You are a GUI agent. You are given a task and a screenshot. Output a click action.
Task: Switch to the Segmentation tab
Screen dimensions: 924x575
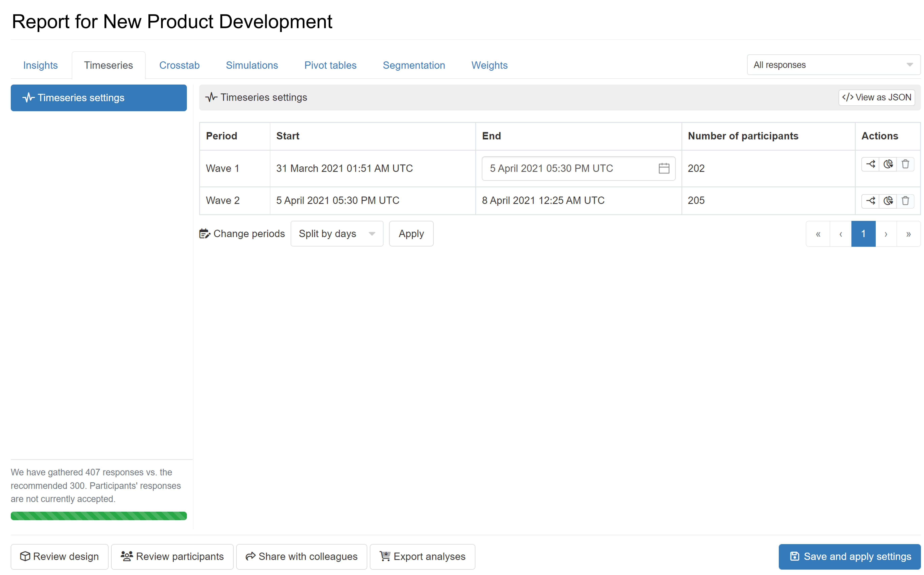point(414,65)
